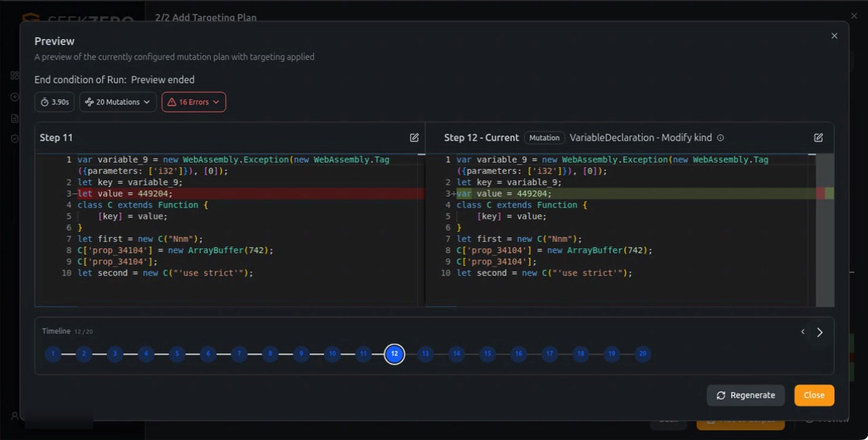
Task: Select timeline step 20
Action: pyautogui.click(x=642, y=354)
